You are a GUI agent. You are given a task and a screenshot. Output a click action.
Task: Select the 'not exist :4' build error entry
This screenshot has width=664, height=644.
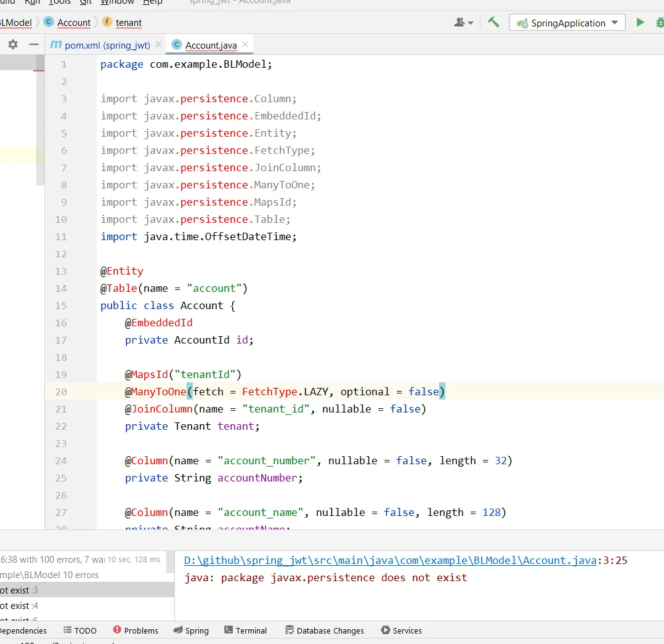[x=18, y=606]
